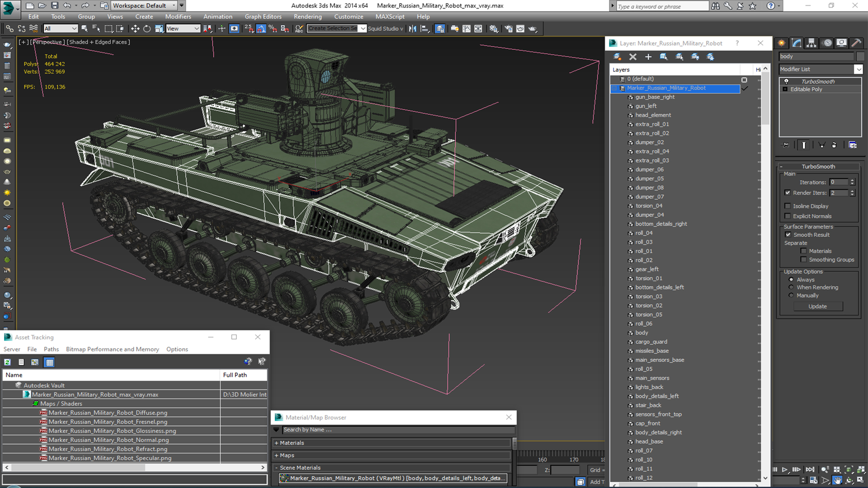868x488 pixels.
Task: Click the Mirror tool icon
Action: (412, 28)
